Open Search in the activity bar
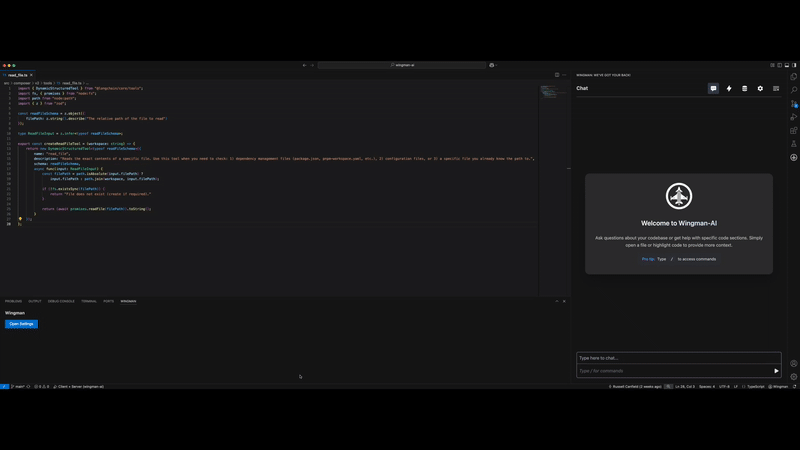This screenshot has width=800, height=450. [x=793, y=90]
